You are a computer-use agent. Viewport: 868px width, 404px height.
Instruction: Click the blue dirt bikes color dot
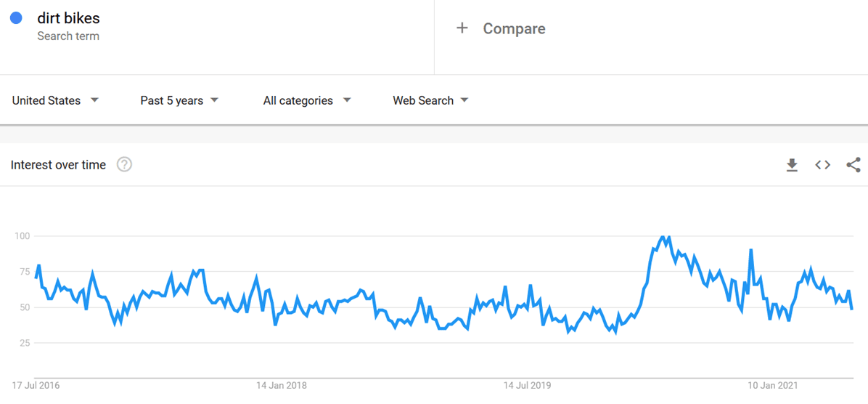16,18
